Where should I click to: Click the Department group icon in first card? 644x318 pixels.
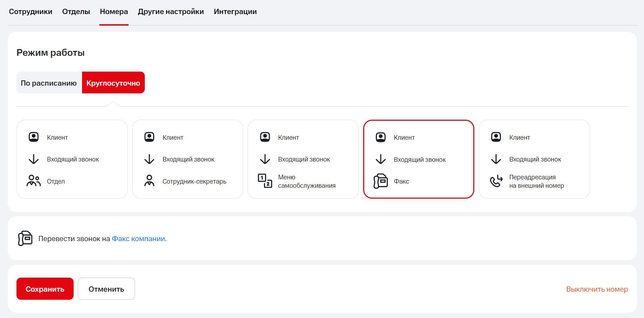coord(34,181)
